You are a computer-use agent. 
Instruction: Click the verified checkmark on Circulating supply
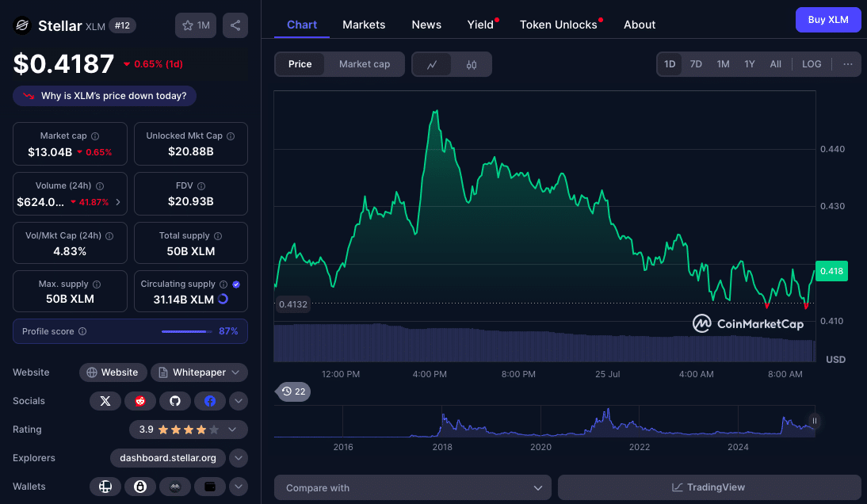[x=236, y=284]
